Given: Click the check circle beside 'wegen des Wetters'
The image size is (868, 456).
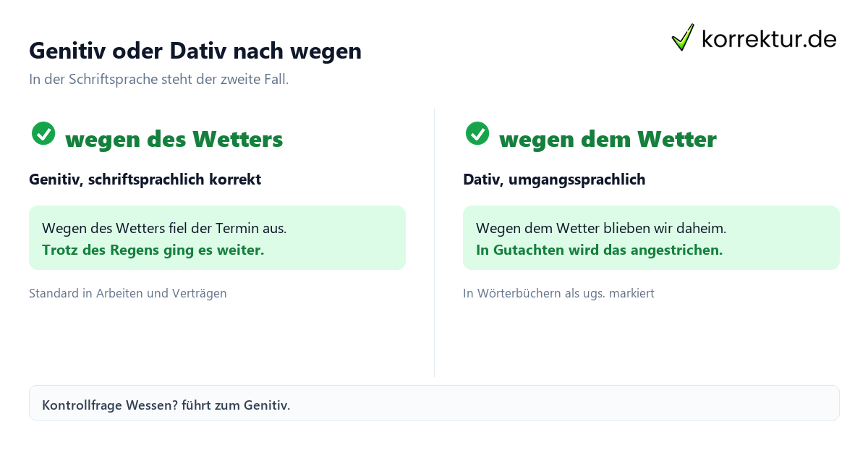Looking at the screenshot, I should click(43, 133).
